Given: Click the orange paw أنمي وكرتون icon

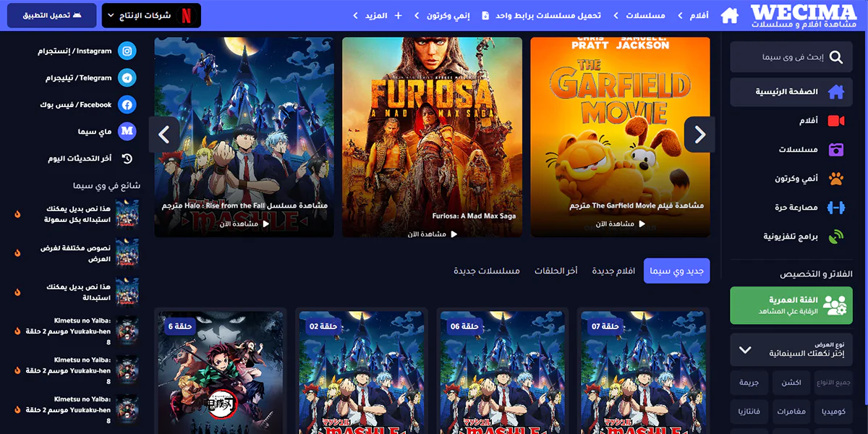Looking at the screenshot, I should (x=836, y=179).
